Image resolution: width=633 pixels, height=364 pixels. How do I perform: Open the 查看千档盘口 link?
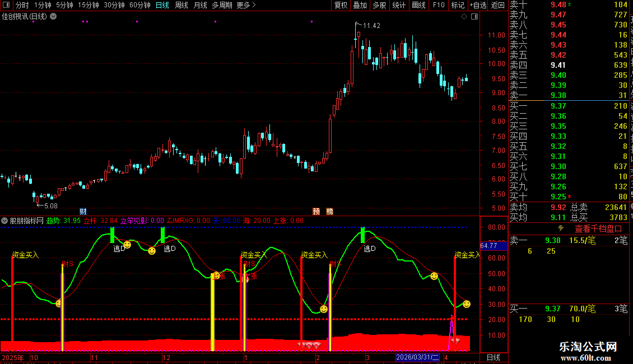click(598, 229)
